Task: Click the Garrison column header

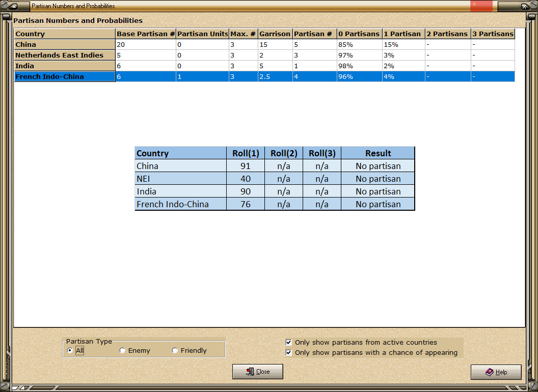Action: coord(275,34)
